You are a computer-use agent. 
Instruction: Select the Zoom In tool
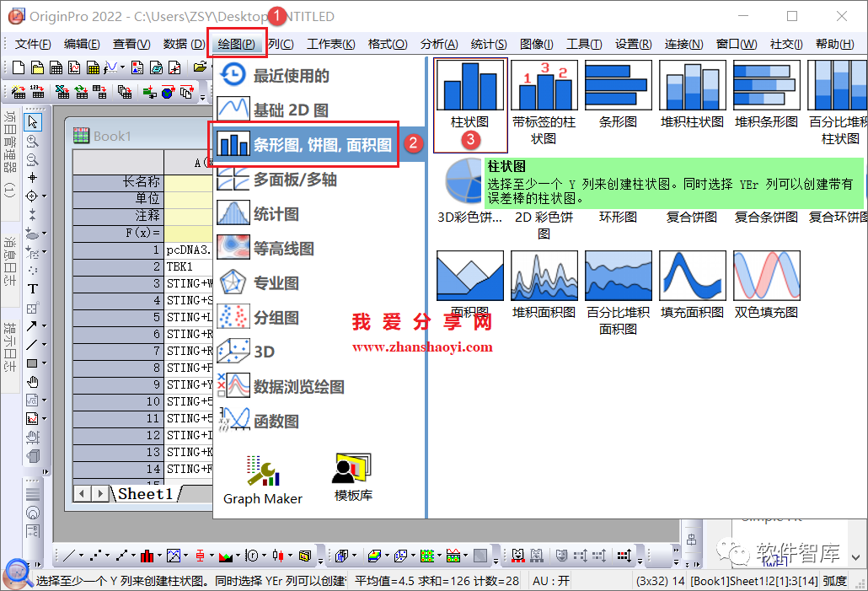pyautogui.click(x=33, y=141)
